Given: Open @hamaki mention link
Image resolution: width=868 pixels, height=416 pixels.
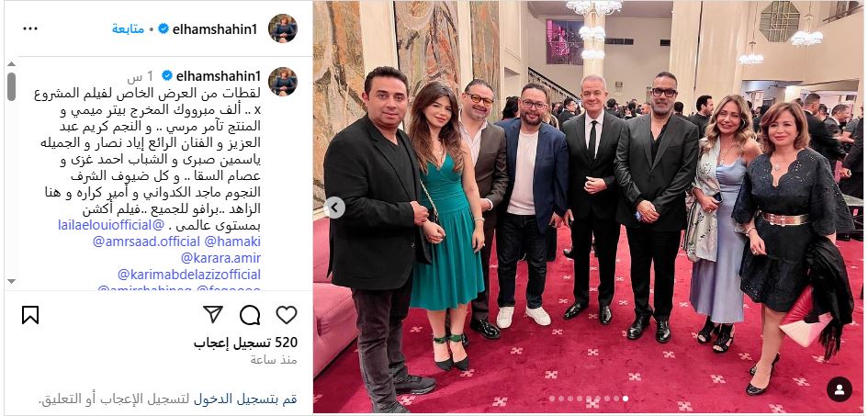Looking at the screenshot, I should click(x=232, y=242).
